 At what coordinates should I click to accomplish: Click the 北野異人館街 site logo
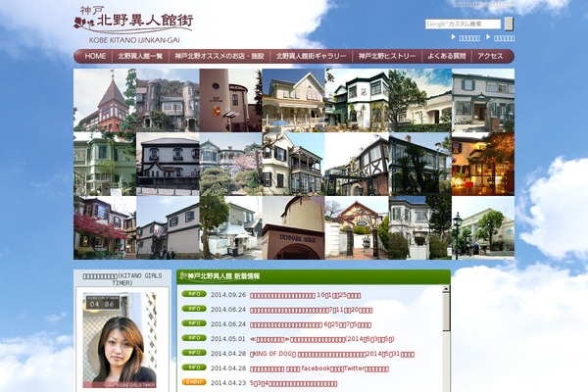[x=133, y=24]
